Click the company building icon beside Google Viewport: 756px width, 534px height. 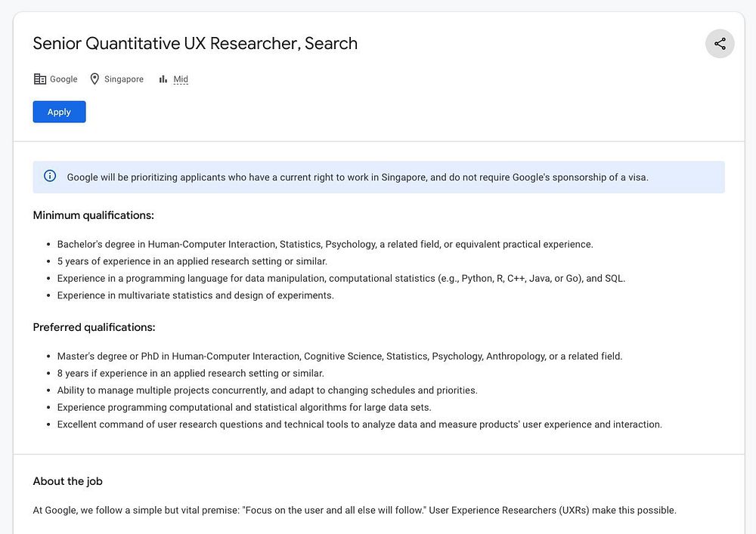point(40,79)
